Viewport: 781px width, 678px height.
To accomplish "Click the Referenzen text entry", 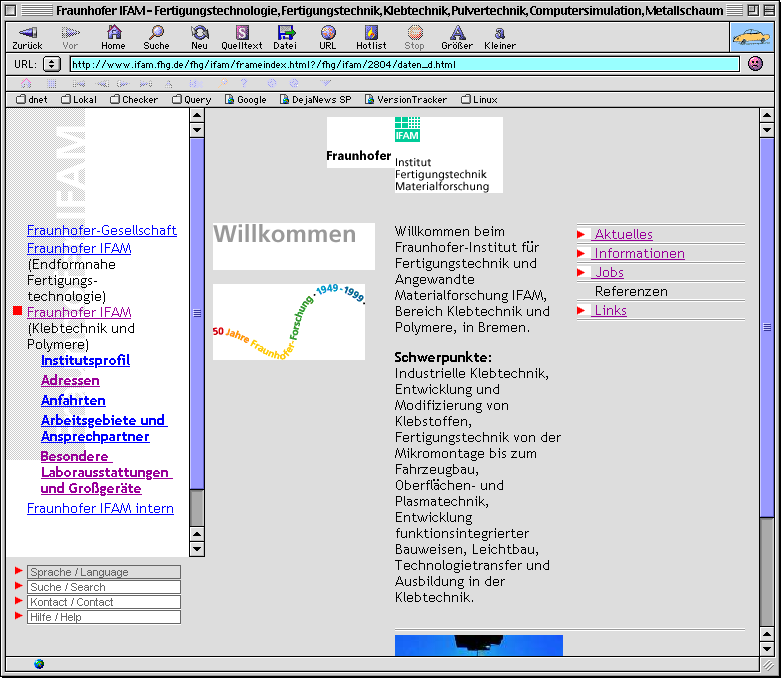I will pos(631,291).
